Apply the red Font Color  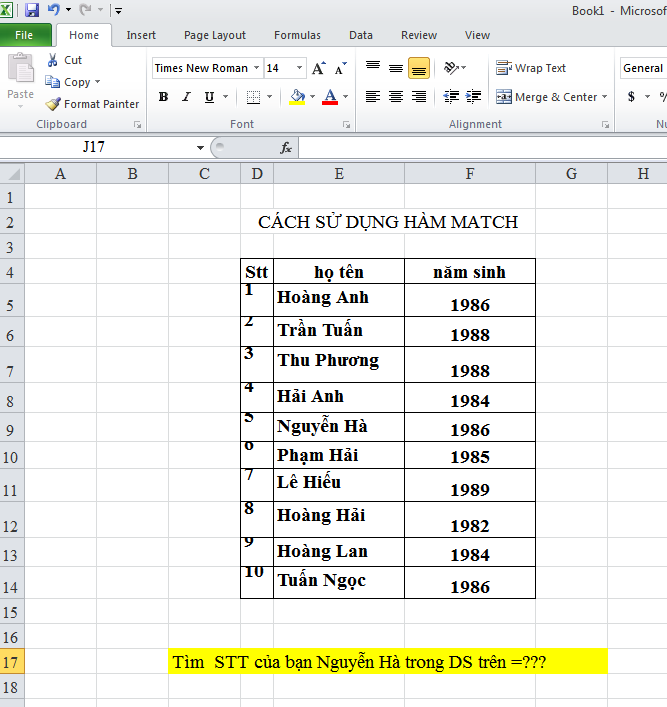pyautogui.click(x=330, y=97)
